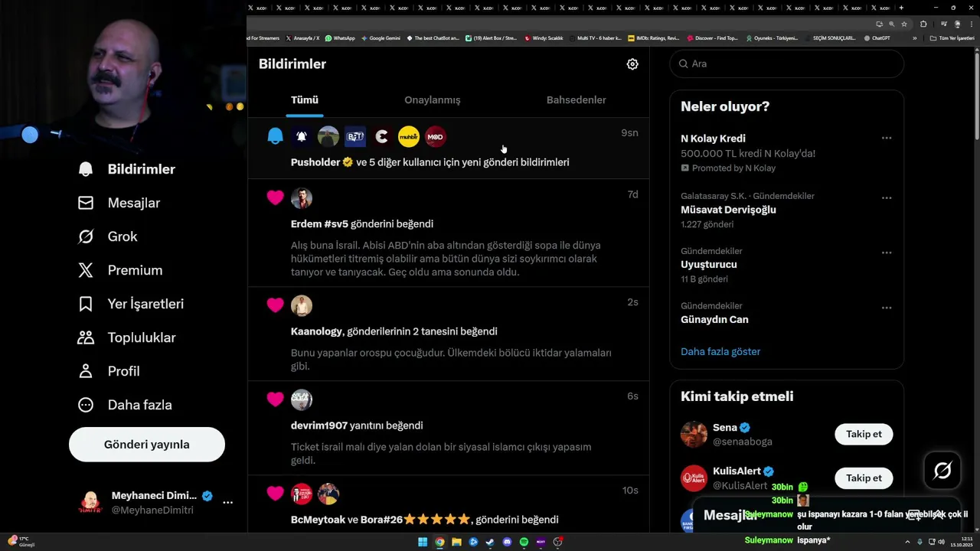The width and height of the screenshot is (980, 551).
Task: Open Tüm Yer İşaretleri bookmarks folder
Action: [952, 37]
